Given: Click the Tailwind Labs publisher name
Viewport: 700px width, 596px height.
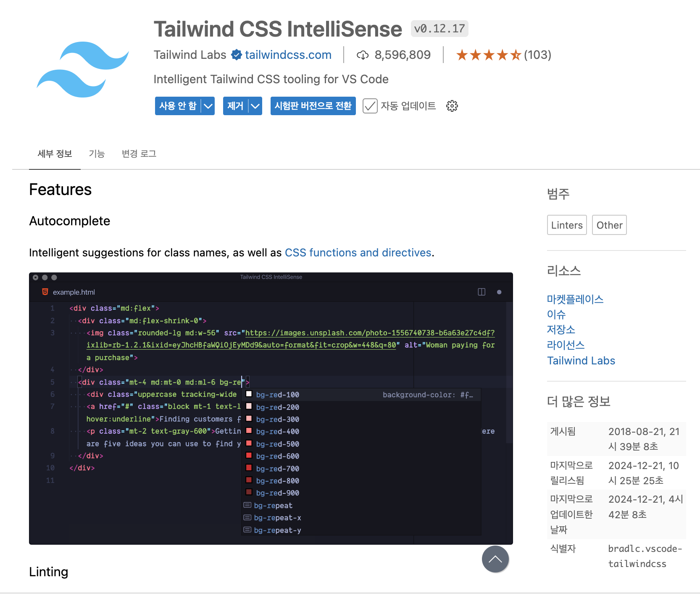Looking at the screenshot, I should (x=190, y=55).
